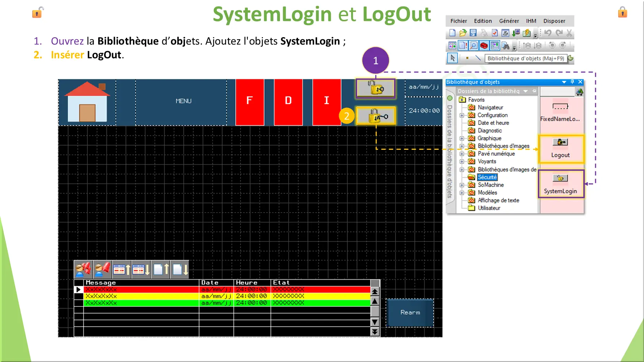Click the Cut scissors icon
This screenshot has width=644, height=362.
click(x=569, y=33)
